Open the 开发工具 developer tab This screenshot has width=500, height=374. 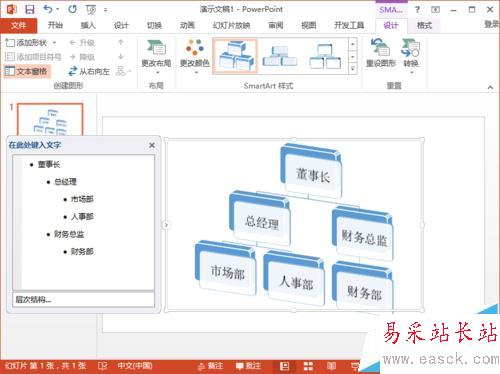[349, 25]
